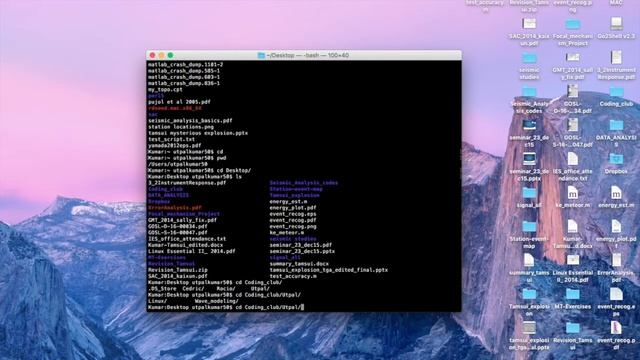Click event_recog.png in Terminal listing

(293, 226)
